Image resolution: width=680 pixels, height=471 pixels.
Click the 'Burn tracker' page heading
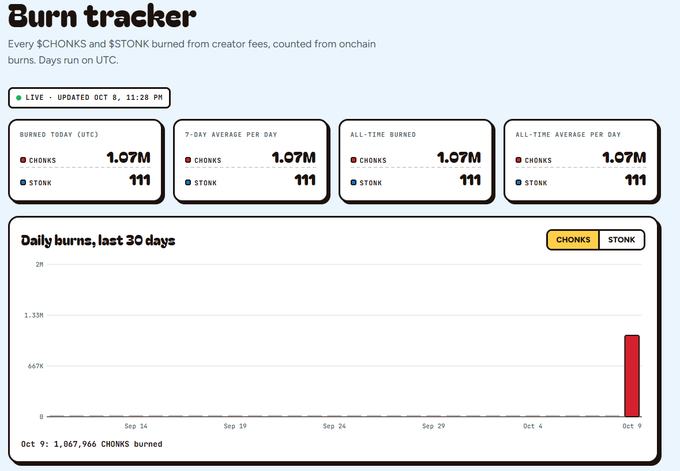(102, 16)
